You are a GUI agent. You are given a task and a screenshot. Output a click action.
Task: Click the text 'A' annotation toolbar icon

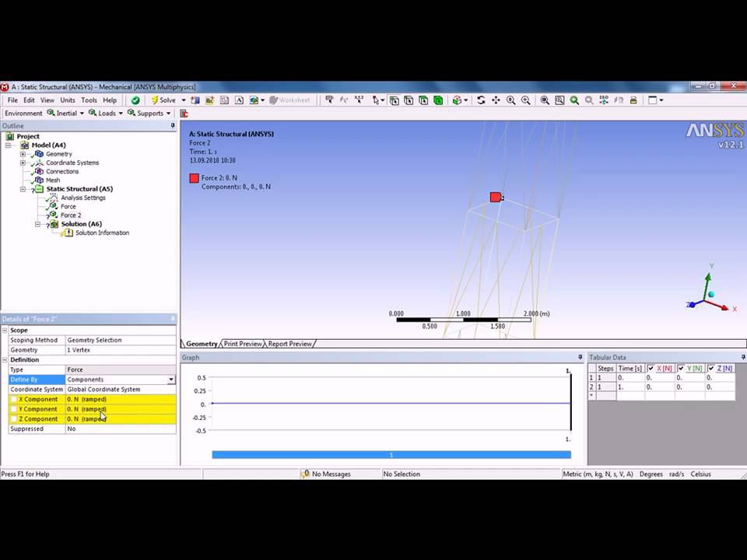[239, 100]
